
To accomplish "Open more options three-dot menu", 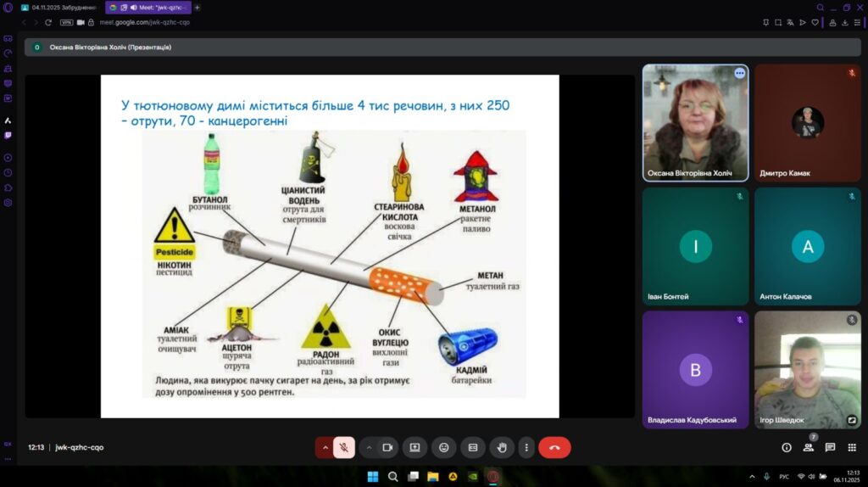I will 526,447.
